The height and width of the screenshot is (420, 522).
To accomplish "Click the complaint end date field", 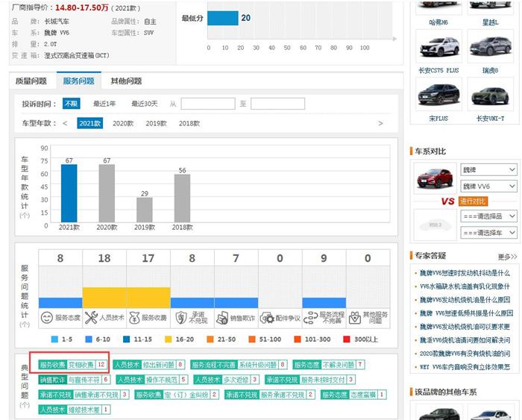I will click(x=277, y=104).
